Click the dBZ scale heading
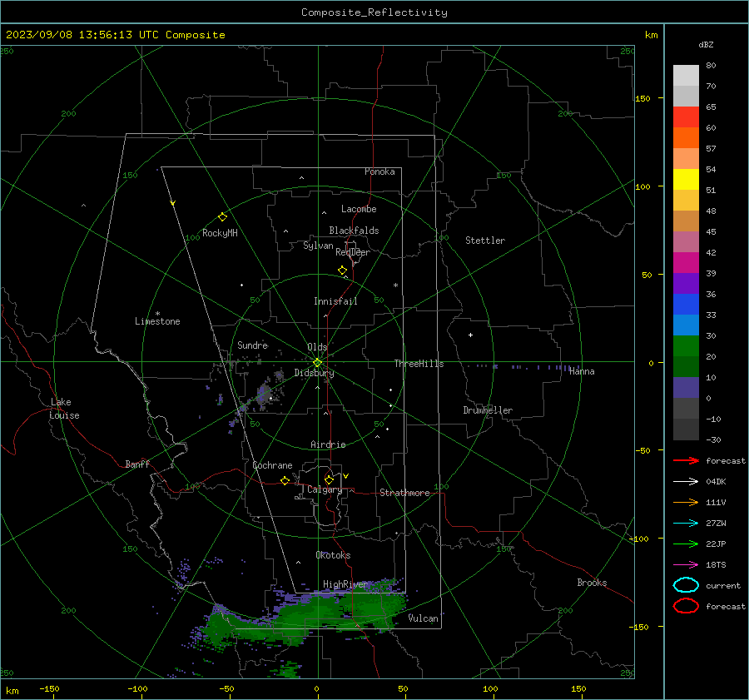 pyautogui.click(x=706, y=44)
